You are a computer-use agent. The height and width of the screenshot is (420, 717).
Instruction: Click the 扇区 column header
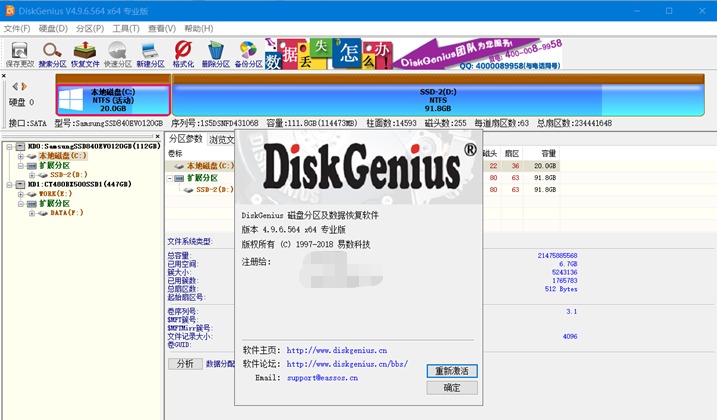click(x=512, y=153)
